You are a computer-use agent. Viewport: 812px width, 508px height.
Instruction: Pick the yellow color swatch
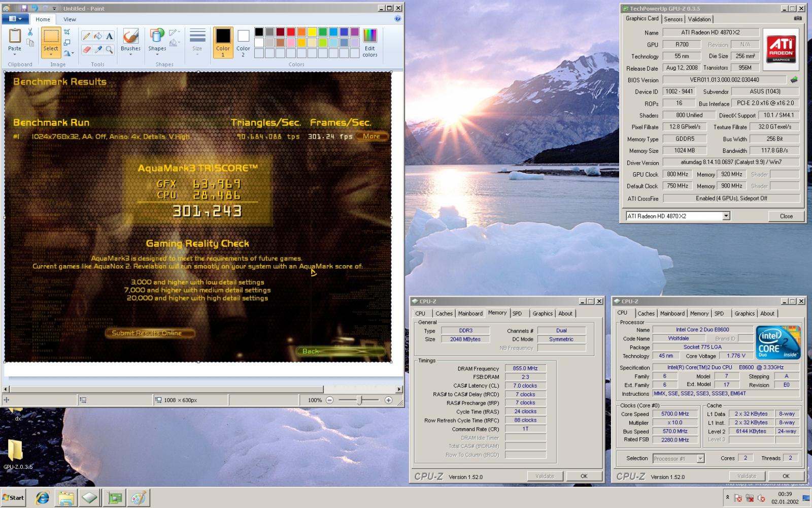(312, 32)
